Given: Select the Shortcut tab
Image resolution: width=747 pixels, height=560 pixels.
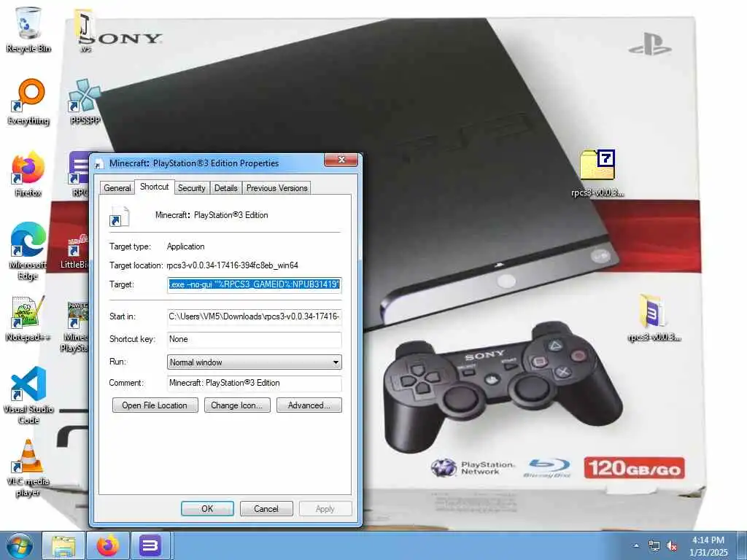Looking at the screenshot, I should (x=155, y=187).
